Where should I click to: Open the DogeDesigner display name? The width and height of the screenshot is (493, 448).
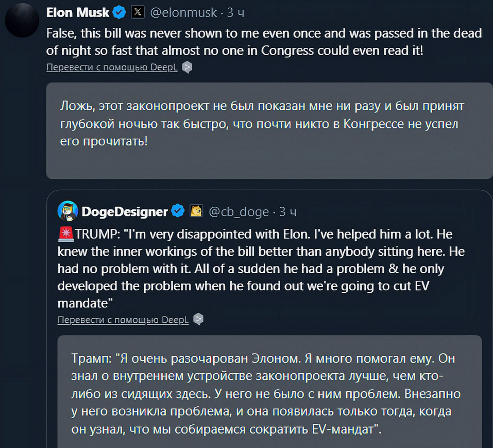click(125, 211)
